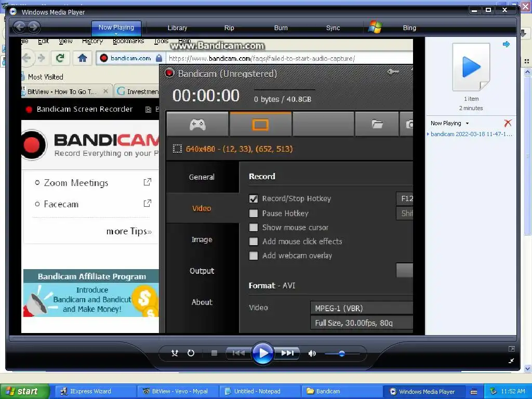Skip to the next track
The image size is (532, 399).
pyautogui.click(x=288, y=353)
